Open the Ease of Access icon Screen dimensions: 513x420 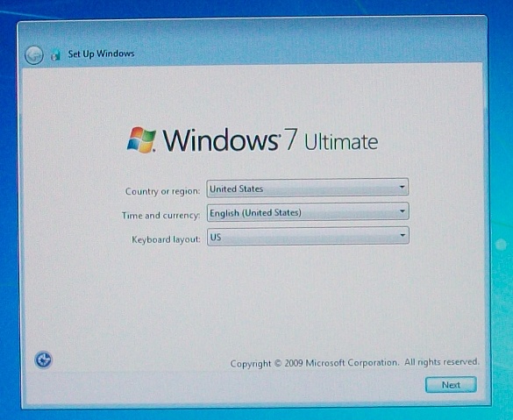(x=44, y=359)
